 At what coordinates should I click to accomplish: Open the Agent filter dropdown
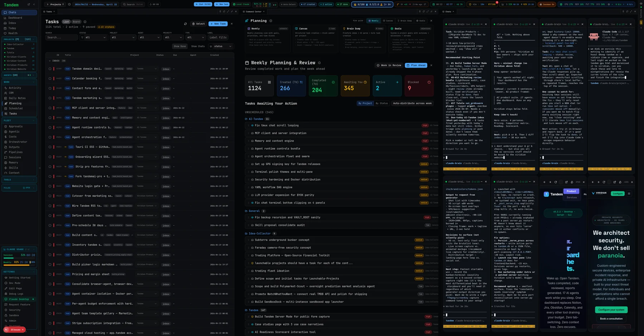[150, 37]
